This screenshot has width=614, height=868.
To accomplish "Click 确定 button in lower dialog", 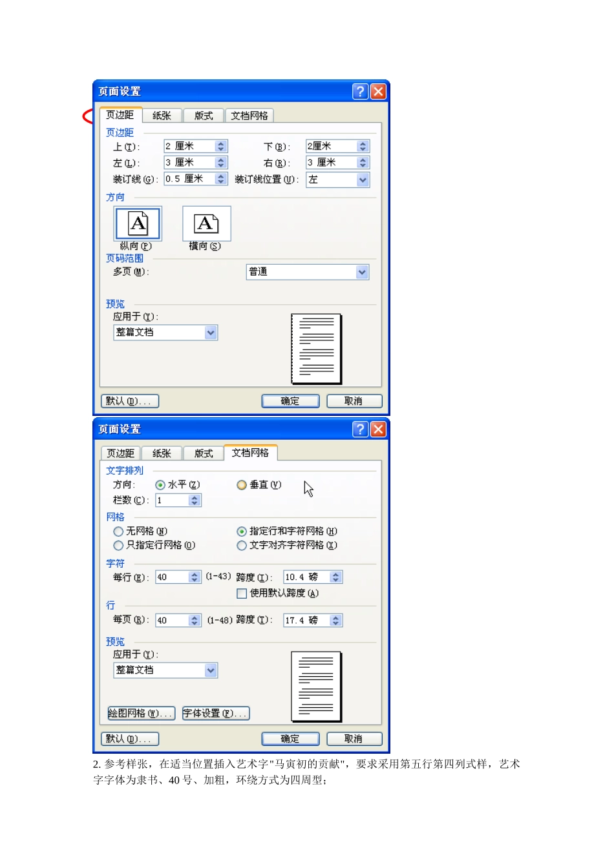I will 290,739.
